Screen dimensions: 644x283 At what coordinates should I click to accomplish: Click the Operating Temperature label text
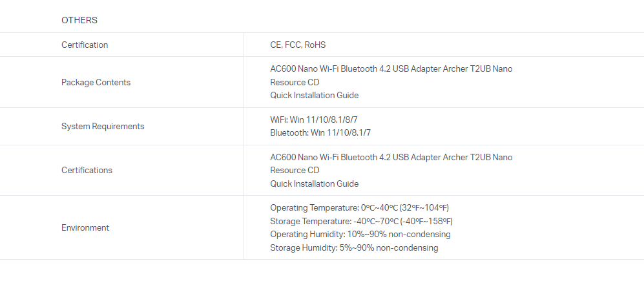pos(314,207)
